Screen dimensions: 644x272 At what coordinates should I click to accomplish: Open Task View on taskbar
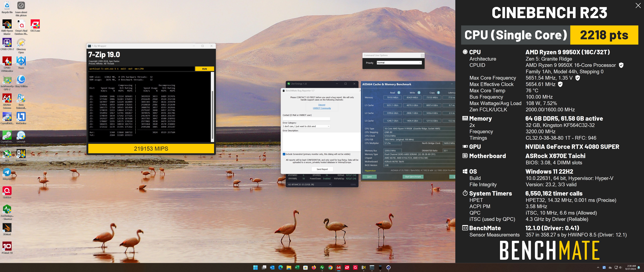coord(264,267)
